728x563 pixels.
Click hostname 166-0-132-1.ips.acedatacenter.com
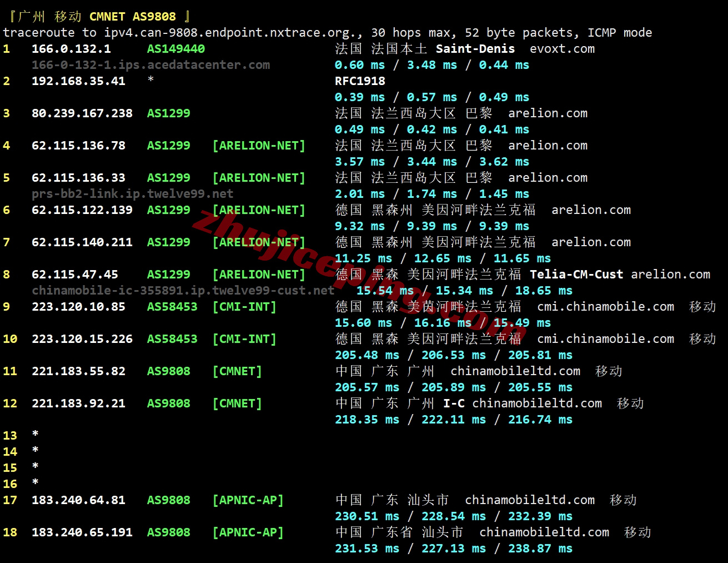click(x=150, y=65)
